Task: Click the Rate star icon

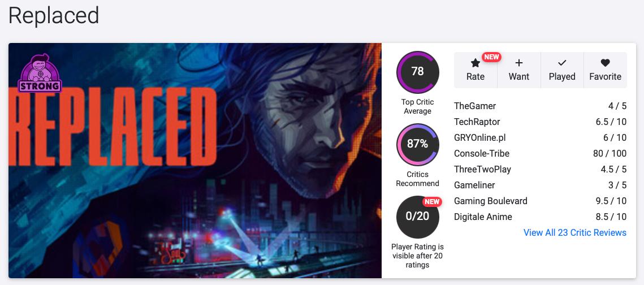Action: [x=476, y=63]
